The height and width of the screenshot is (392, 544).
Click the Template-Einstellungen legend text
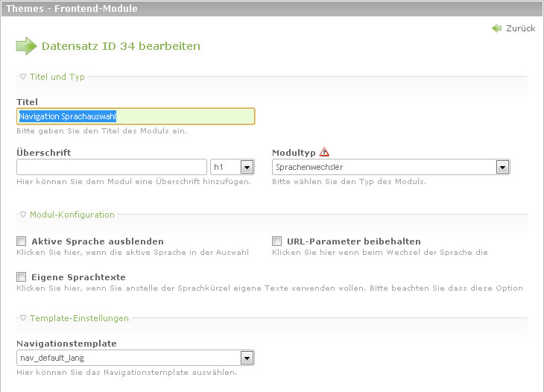coord(79,318)
